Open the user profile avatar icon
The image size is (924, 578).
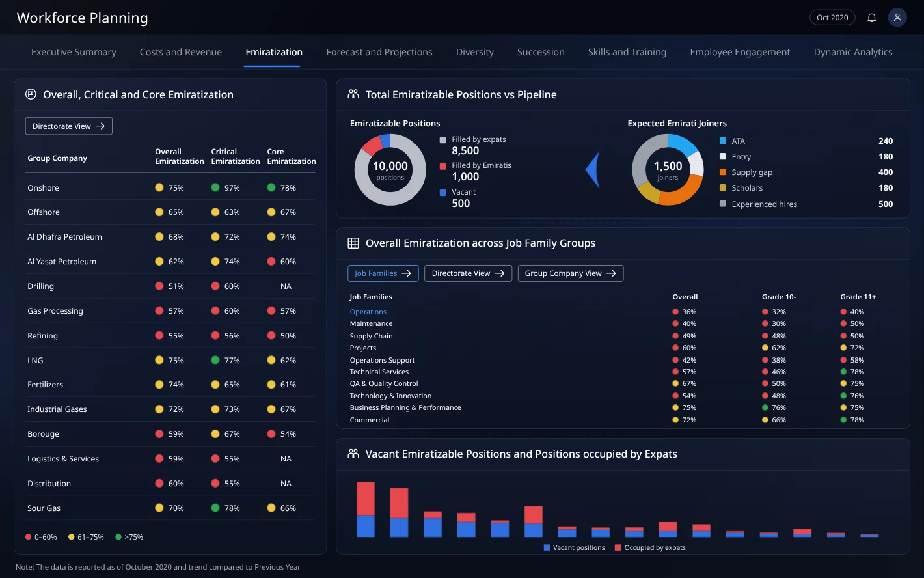point(897,18)
